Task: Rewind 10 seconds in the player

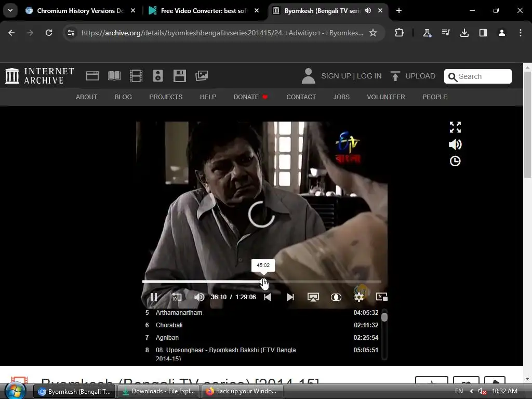Action: tap(177, 297)
